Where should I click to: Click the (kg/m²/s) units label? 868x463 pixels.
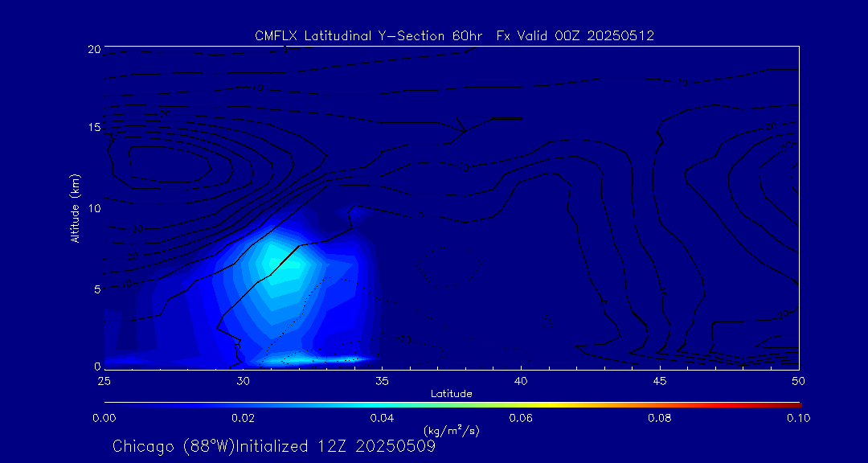[x=451, y=430]
